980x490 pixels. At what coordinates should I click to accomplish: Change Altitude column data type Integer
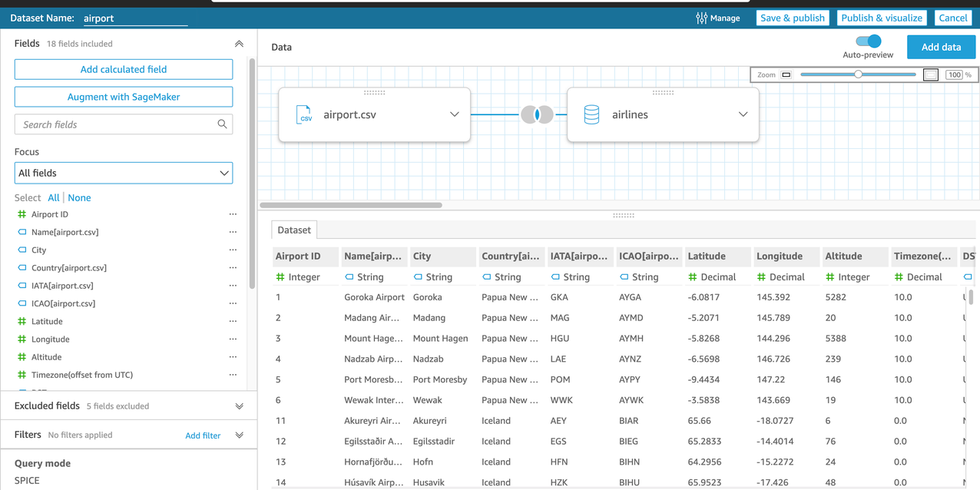pos(848,276)
